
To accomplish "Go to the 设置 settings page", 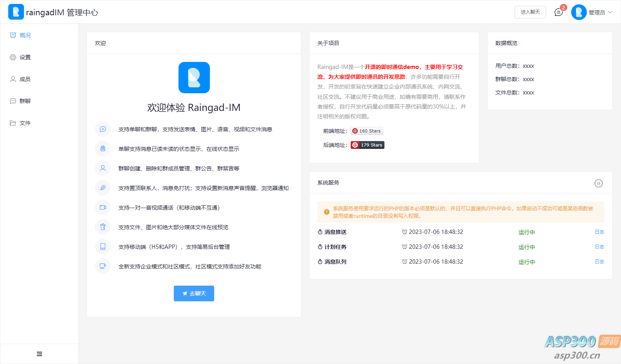I will tap(25, 57).
